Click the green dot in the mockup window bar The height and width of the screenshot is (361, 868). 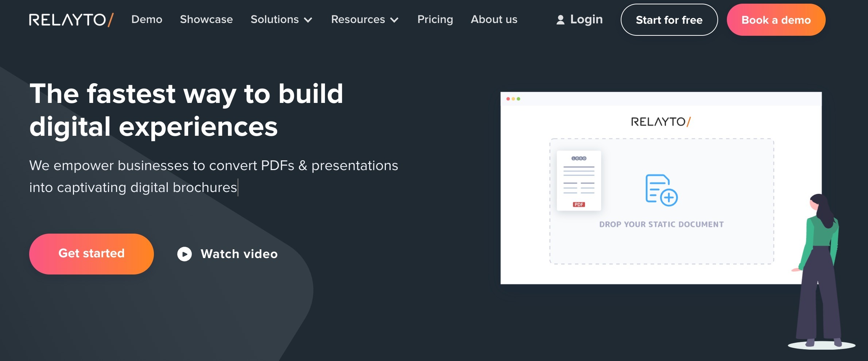518,99
